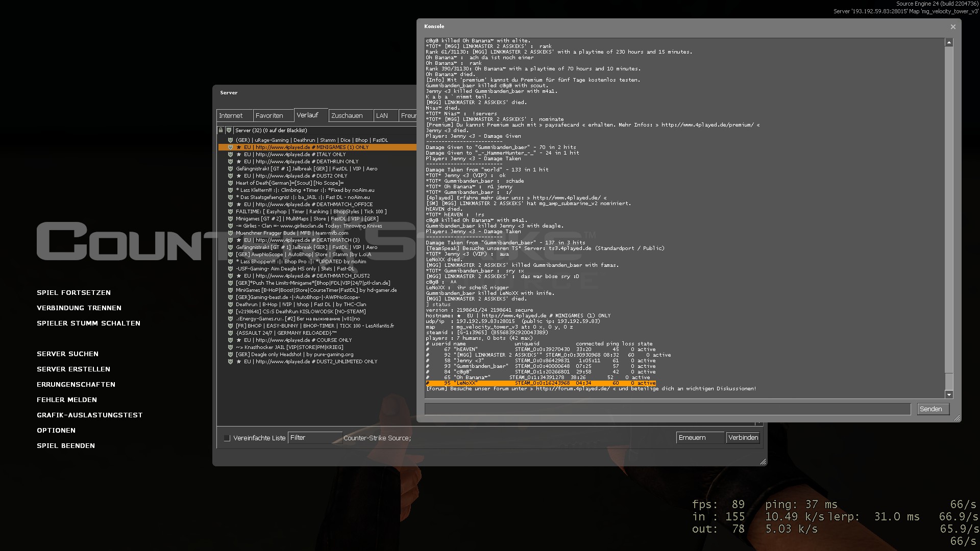The image size is (980, 551).
Task: Click console scrollbar down arrow
Action: click(949, 394)
